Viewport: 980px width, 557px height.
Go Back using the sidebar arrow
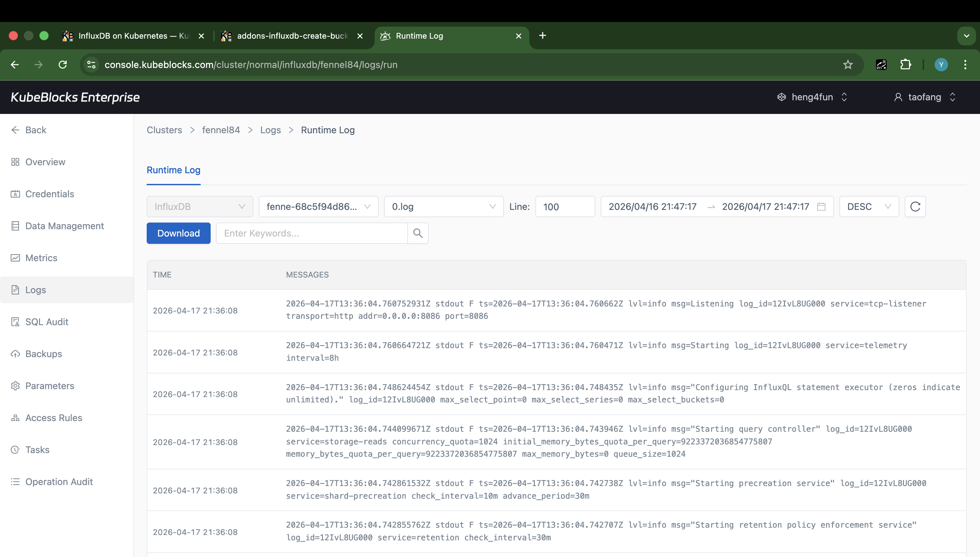coord(15,130)
